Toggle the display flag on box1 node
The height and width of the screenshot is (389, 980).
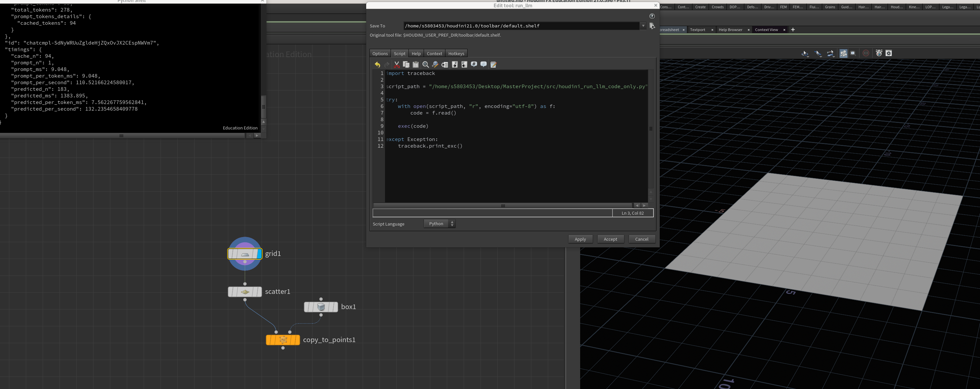click(x=335, y=307)
